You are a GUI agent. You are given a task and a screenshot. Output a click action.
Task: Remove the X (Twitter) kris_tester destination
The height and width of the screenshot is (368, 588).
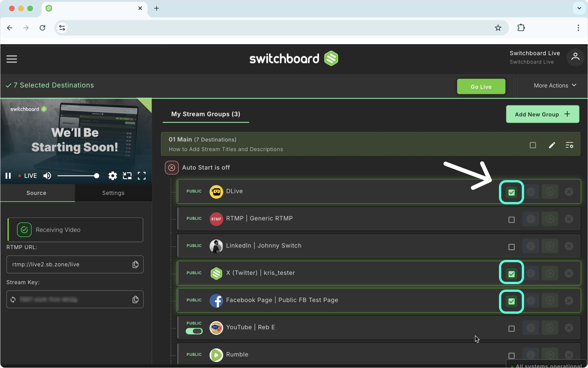click(569, 273)
